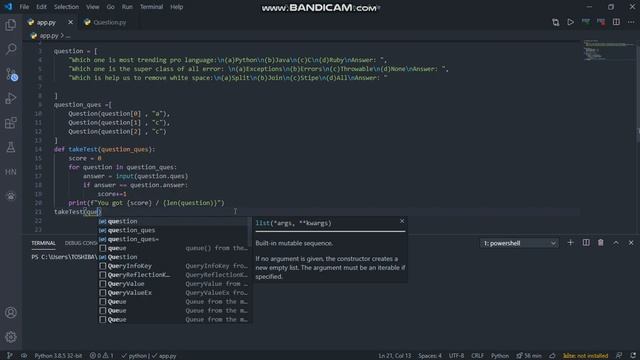Close the terminal panel
This screenshot has width=640, height=360.
coord(631,243)
